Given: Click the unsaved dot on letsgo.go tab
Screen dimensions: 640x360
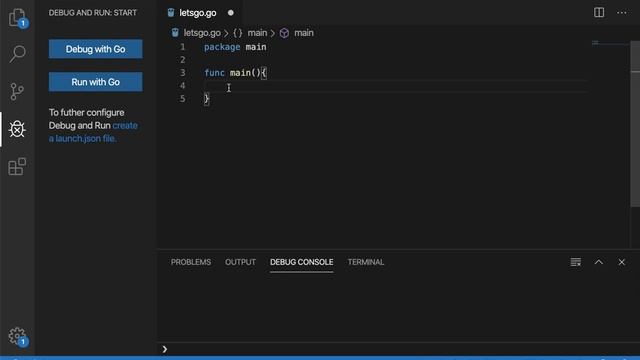Looking at the screenshot, I should tap(231, 13).
